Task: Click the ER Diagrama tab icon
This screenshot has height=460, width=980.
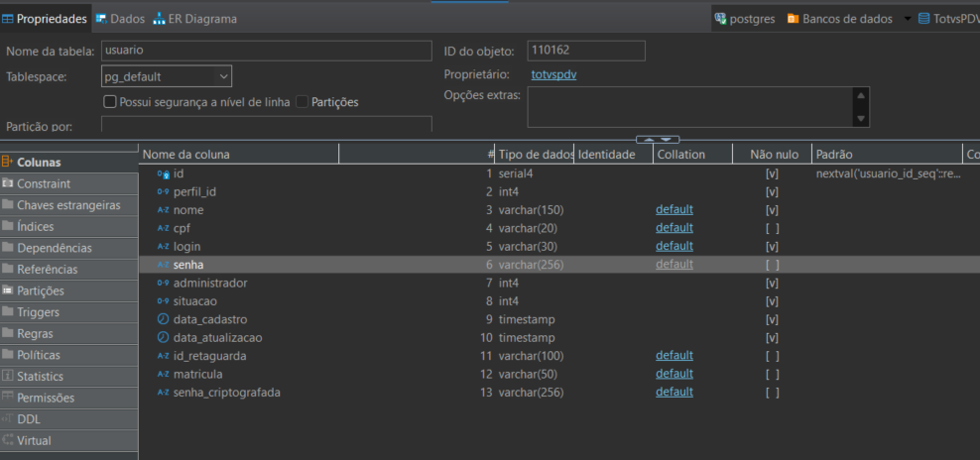Action: coord(159,19)
